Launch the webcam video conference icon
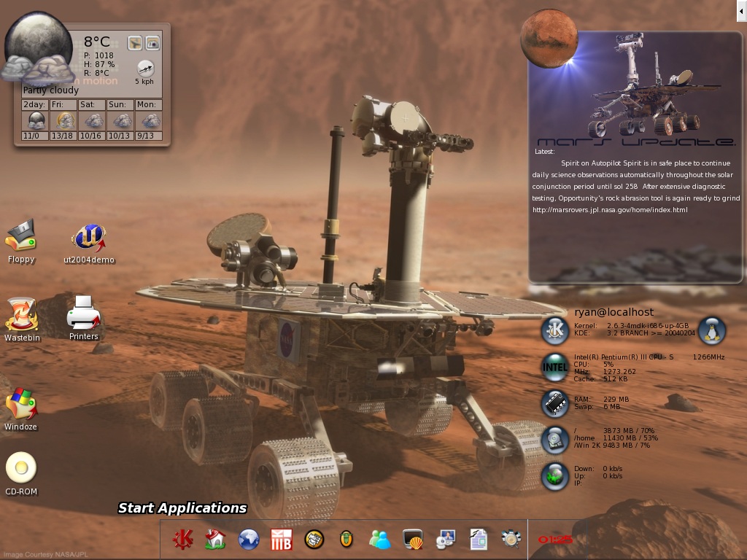747x560 pixels. [x=446, y=539]
